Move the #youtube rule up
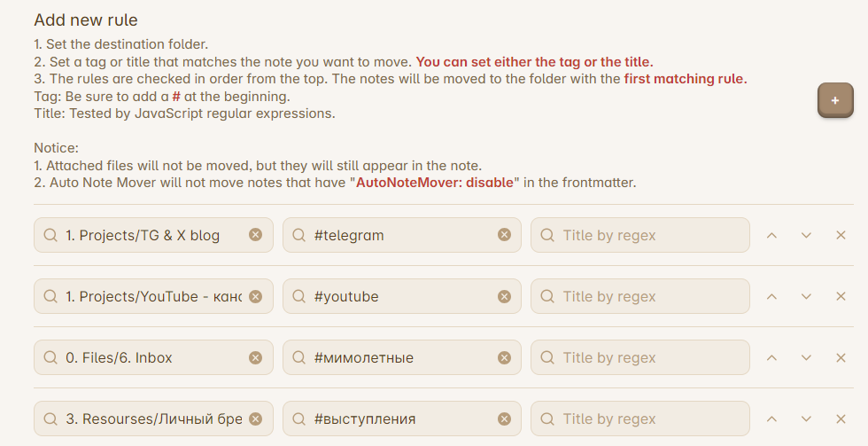The height and width of the screenshot is (446, 868). click(x=771, y=296)
